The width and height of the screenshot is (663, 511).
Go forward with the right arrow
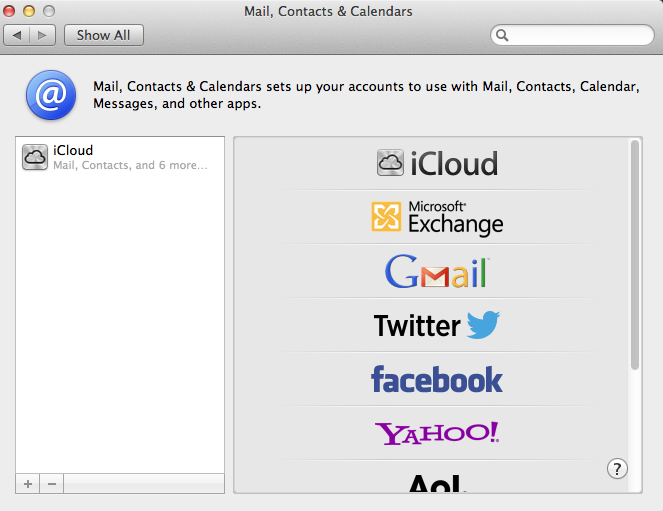click(x=42, y=35)
